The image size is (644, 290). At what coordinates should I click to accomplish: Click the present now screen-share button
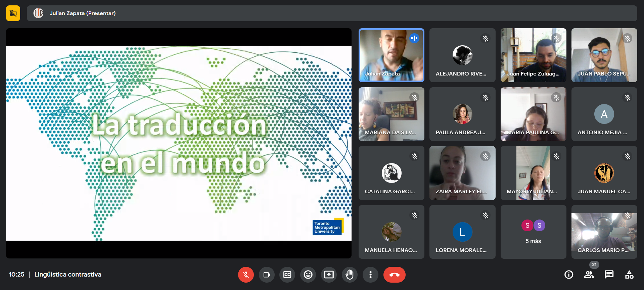[x=329, y=275]
